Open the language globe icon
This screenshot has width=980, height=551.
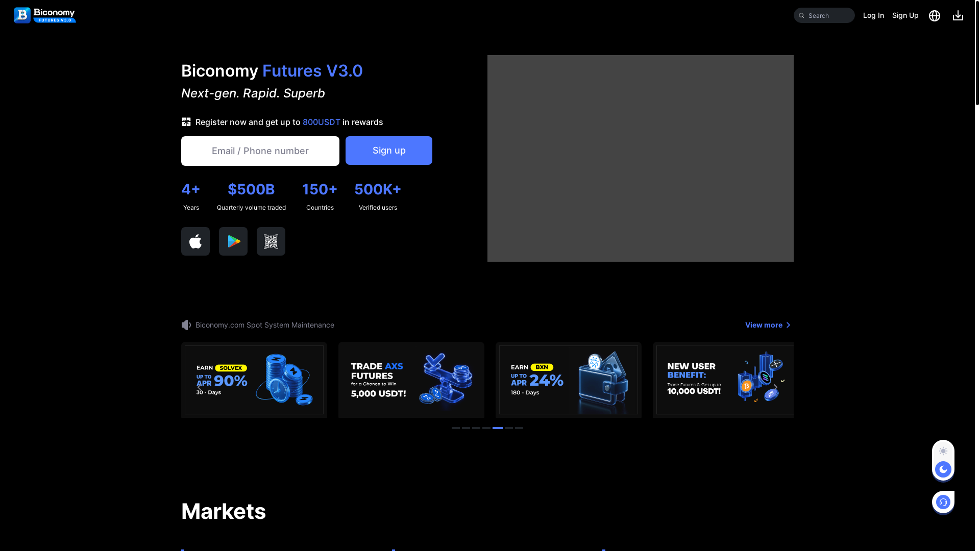coord(935,16)
